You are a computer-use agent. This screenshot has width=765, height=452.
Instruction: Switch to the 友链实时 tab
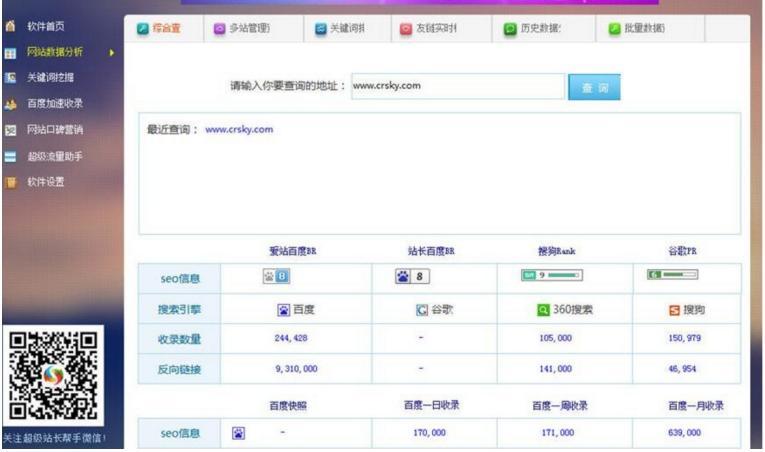click(442, 28)
